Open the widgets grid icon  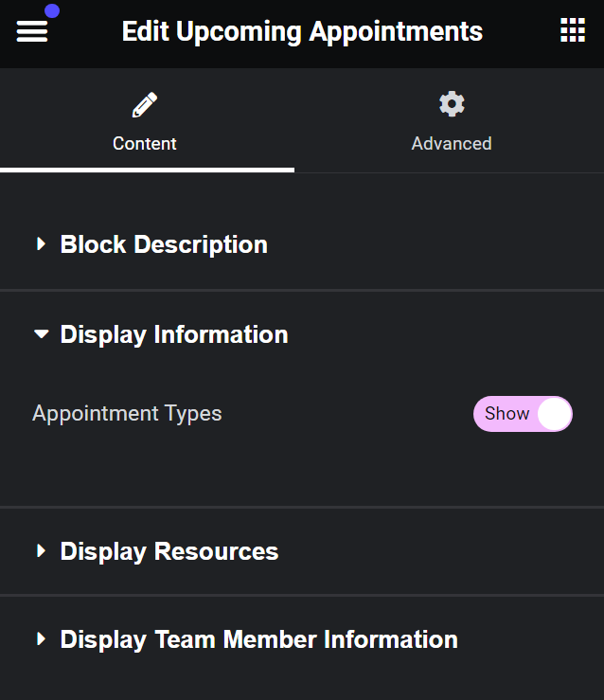point(573,30)
